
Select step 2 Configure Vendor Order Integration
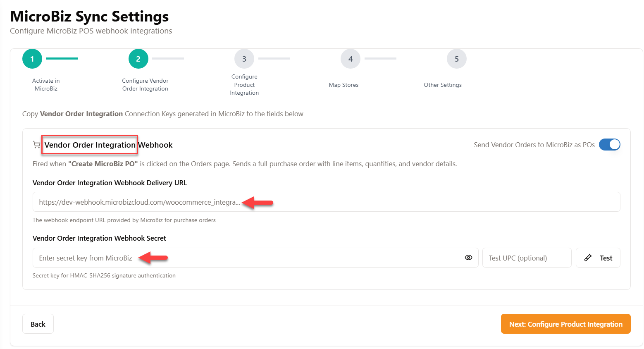138,59
